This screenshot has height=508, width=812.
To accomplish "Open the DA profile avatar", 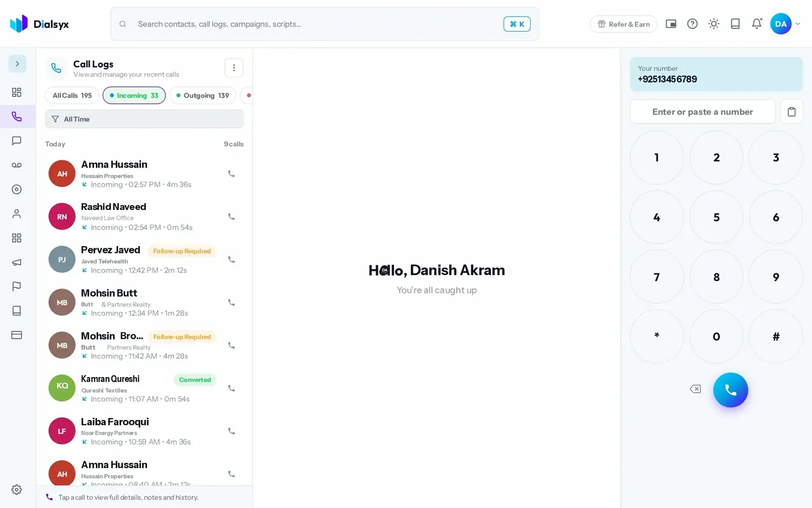I will (x=781, y=24).
